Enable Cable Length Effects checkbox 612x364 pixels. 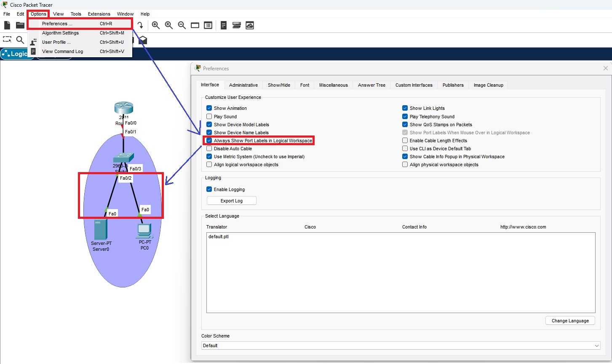point(405,141)
